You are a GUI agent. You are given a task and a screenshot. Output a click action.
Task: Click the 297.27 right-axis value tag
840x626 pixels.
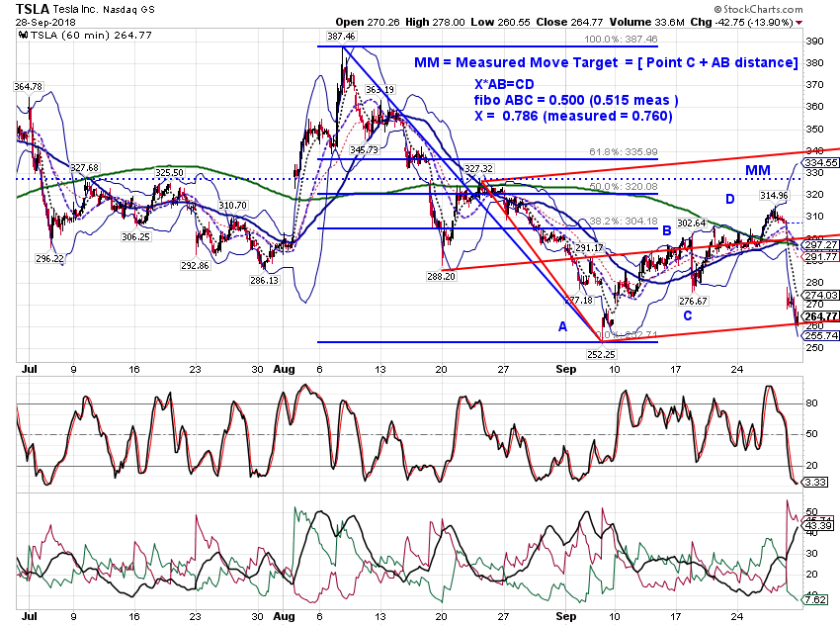tap(820, 244)
